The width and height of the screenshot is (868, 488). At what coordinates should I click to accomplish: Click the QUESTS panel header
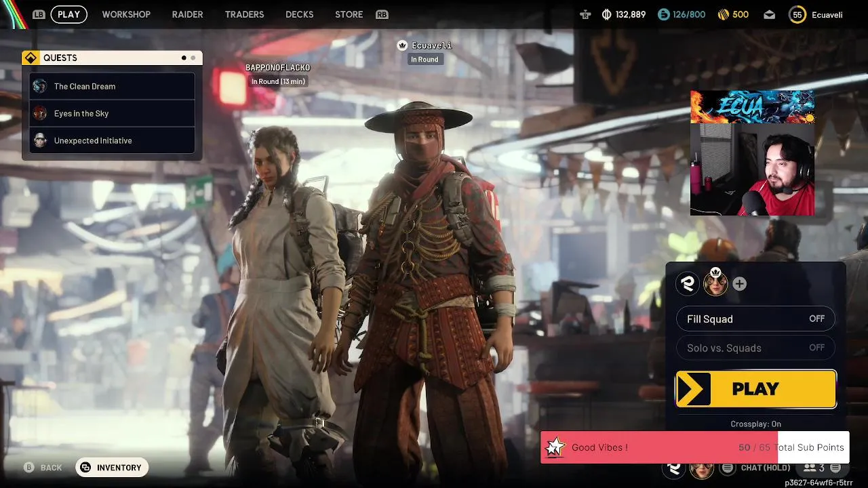pos(112,58)
